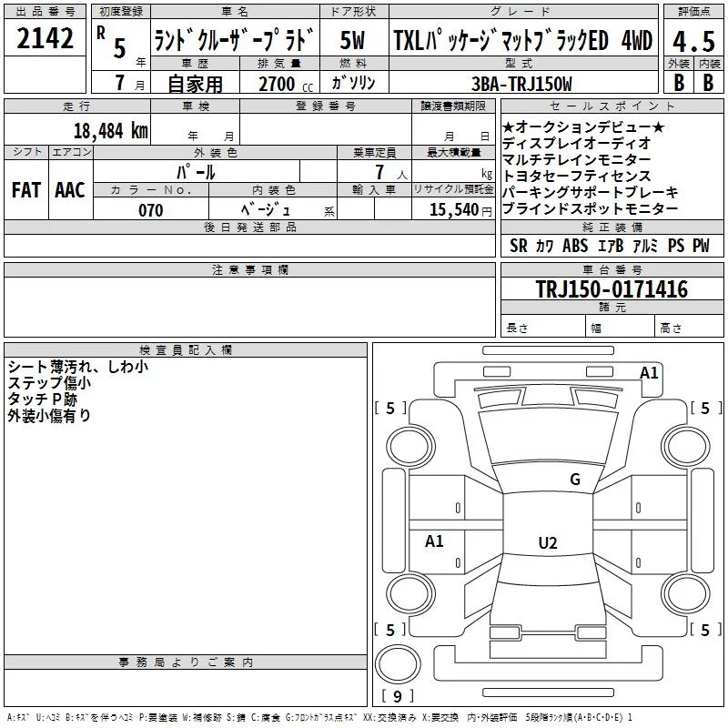Screen dimensions: 728x728
Task: Click the A1 mark near front bumper
Action: (x=649, y=373)
